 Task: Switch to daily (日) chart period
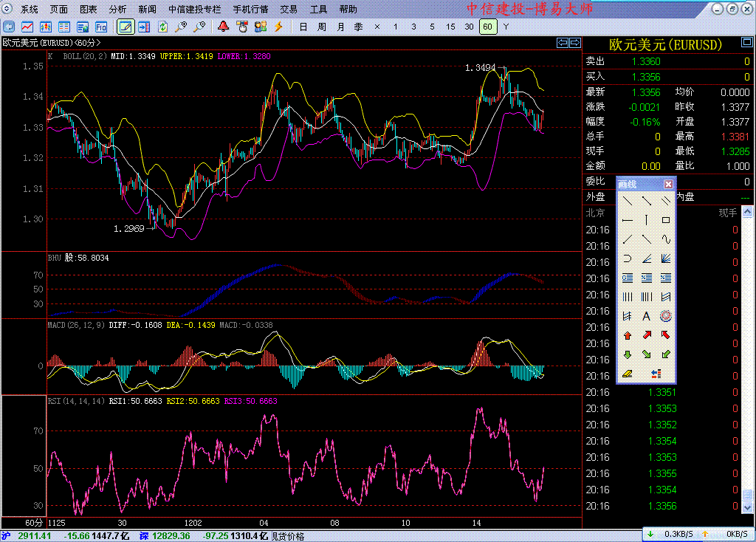click(303, 27)
